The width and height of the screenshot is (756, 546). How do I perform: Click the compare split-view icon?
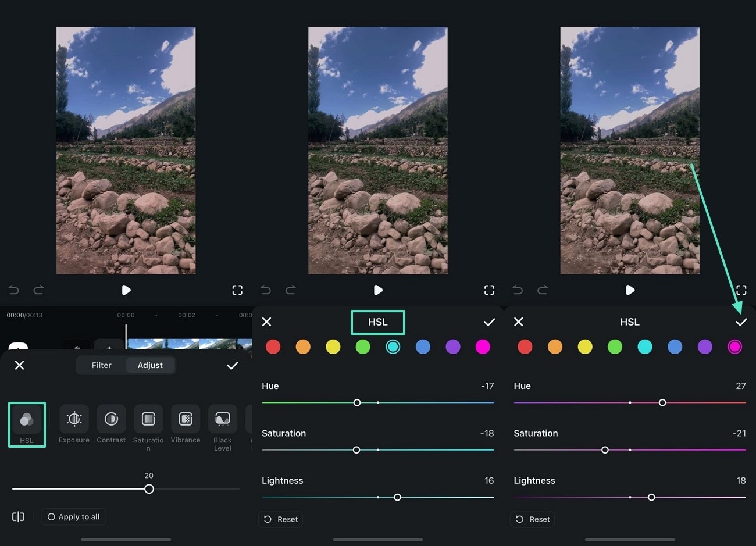[x=18, y=517]
